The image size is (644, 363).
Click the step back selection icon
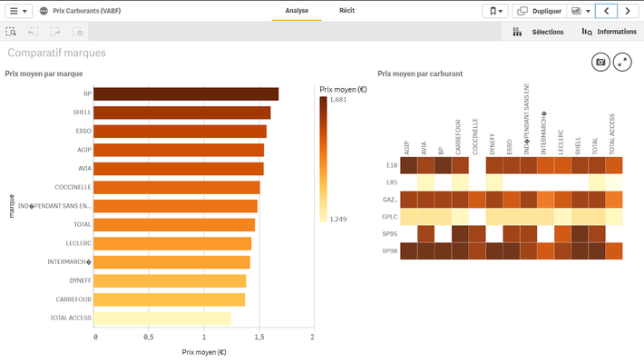(x=34, y=32)
